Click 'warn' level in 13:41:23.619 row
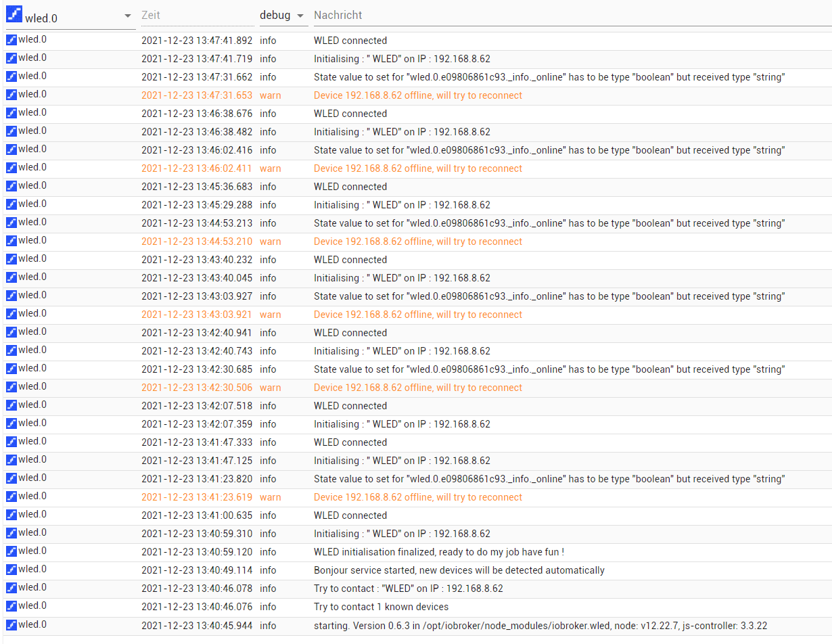The image size is (832, 644). click(270, 497)
